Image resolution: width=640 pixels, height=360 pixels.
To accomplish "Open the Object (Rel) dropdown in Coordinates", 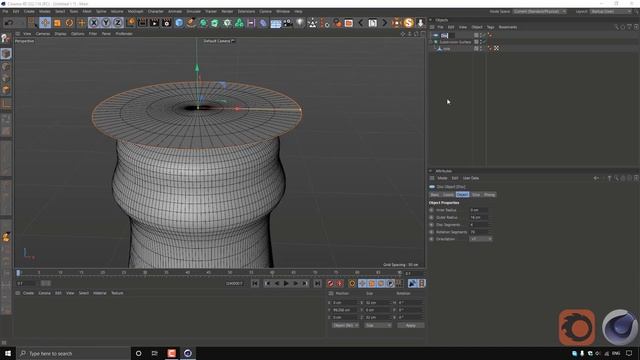I will point(345,325).
